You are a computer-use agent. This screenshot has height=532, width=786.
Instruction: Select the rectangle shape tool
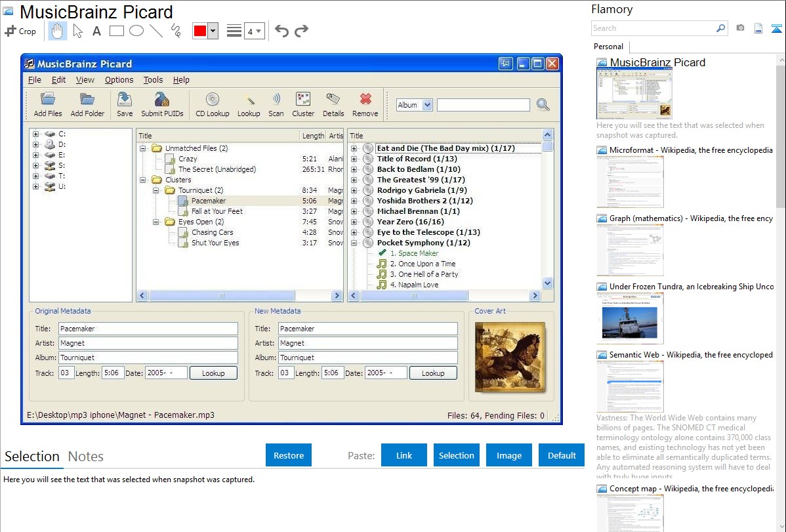pos(116,31)
